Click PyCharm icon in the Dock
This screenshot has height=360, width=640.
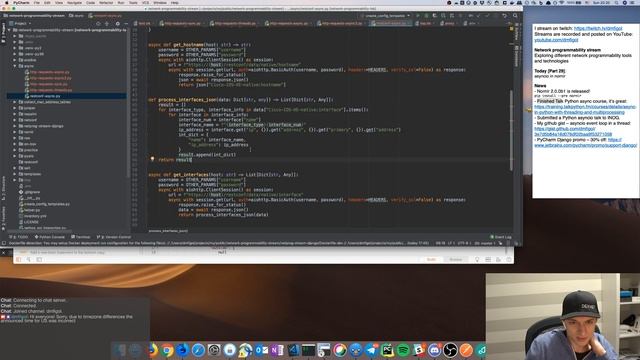pyautogui.click(x=387, y=350)
